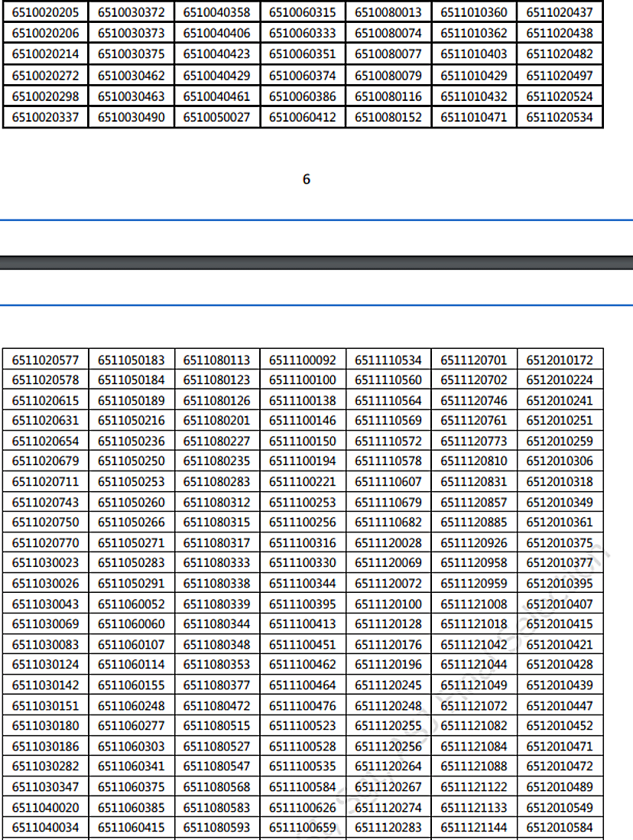Click cell 6511120028

388,542
